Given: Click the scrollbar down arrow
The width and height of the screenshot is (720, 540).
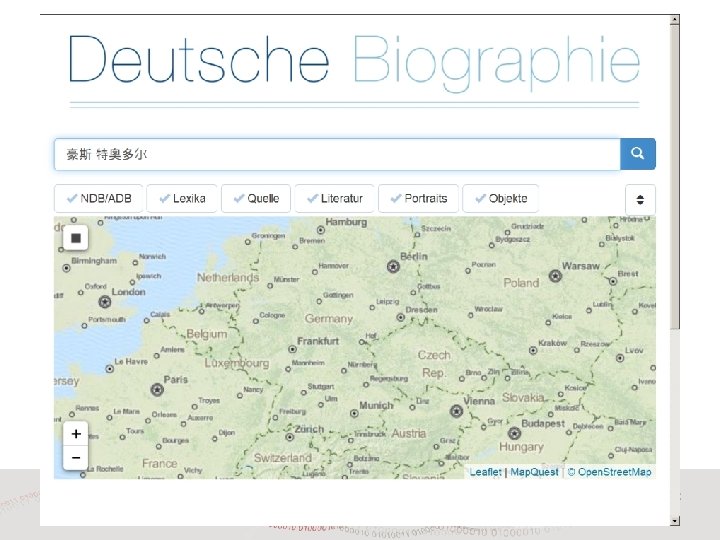Looking at the screenshot, I should [675, 521].
